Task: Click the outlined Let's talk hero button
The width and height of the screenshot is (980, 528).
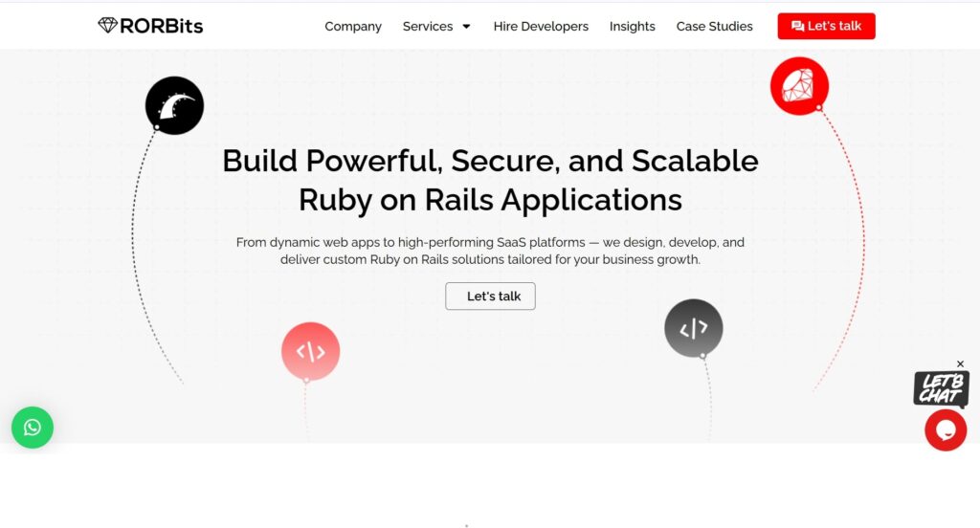Action: pos(490,297)
